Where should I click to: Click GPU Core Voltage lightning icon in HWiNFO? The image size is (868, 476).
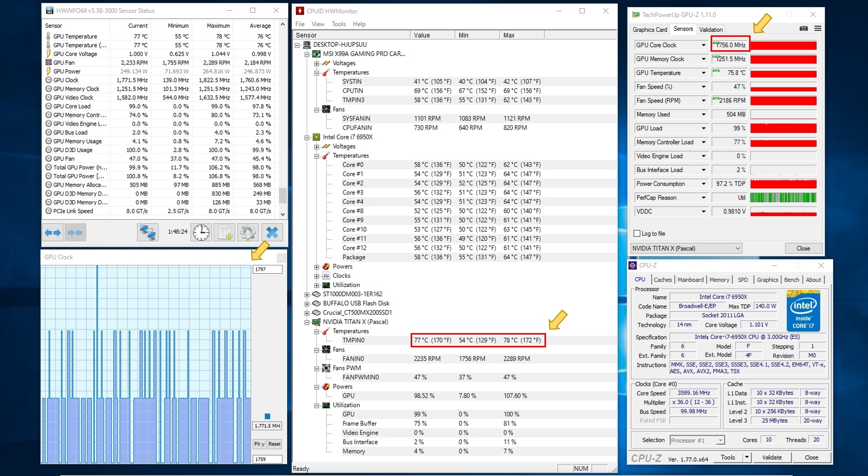[48, 54]
